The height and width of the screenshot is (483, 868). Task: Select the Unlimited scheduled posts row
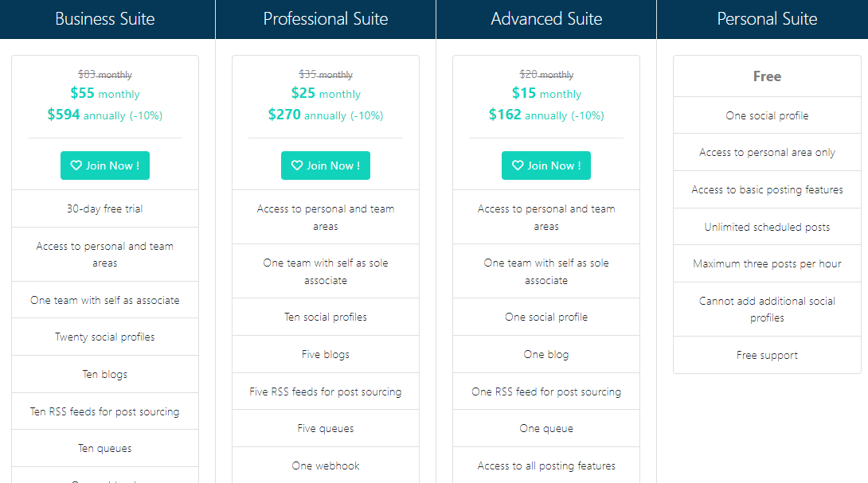coord(767,227)
